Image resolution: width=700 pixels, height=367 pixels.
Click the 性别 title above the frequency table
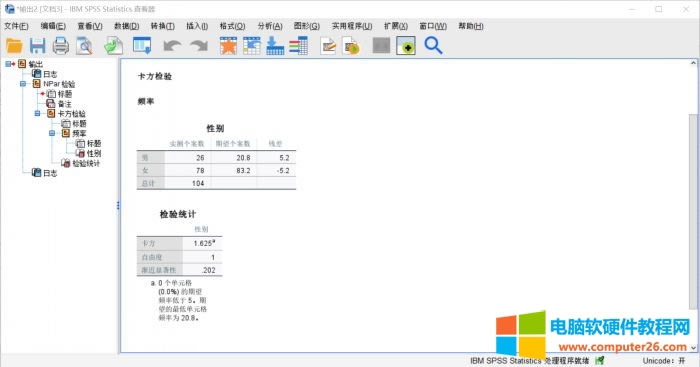pos(215,129)
